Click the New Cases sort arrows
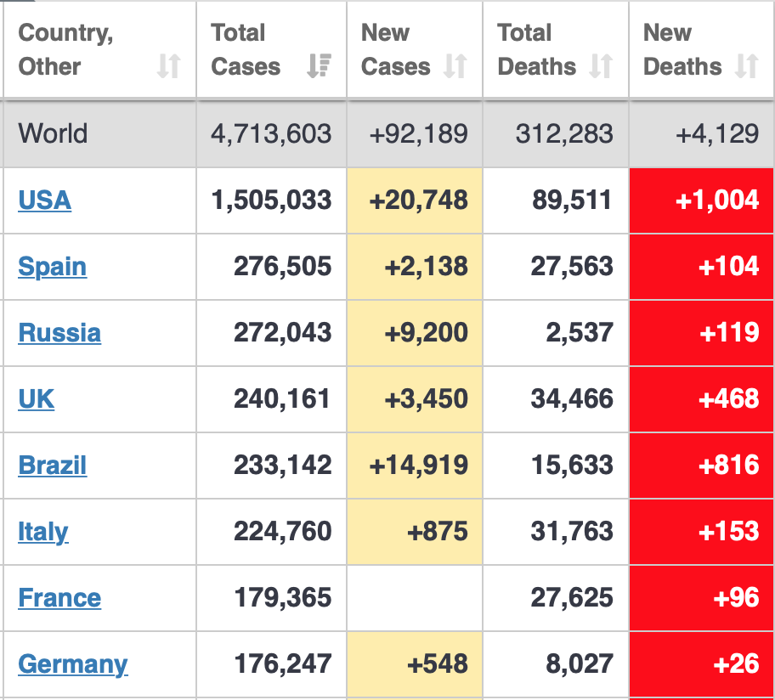 pos(455,66)
